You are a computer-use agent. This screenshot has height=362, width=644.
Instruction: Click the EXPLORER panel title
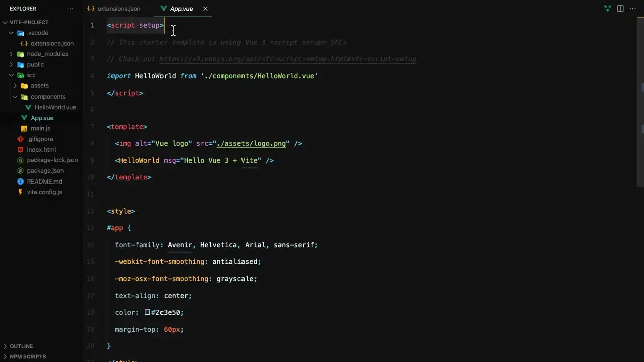click(x=23, y=9)
